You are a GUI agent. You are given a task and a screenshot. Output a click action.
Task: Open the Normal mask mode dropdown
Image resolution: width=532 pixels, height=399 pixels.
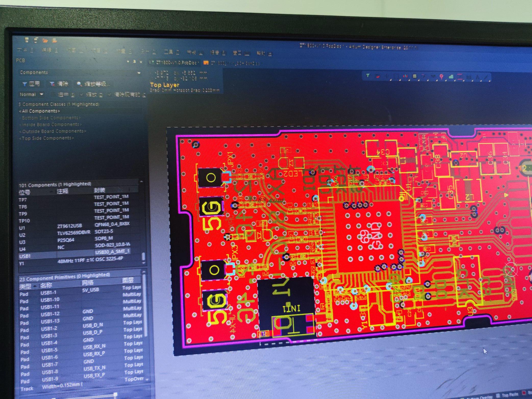[x=42, y=94]
